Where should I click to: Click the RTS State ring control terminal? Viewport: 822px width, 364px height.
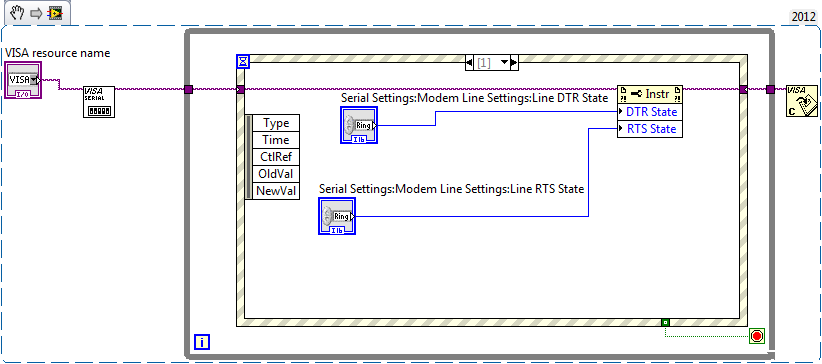click(x=337, y=216)
